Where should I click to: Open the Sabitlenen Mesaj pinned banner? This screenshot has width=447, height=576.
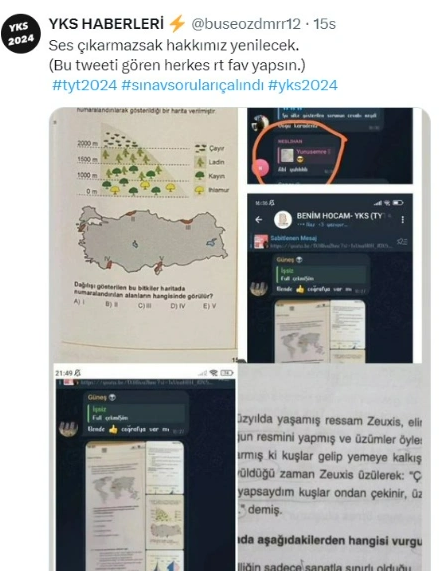(x=330, y=242)
